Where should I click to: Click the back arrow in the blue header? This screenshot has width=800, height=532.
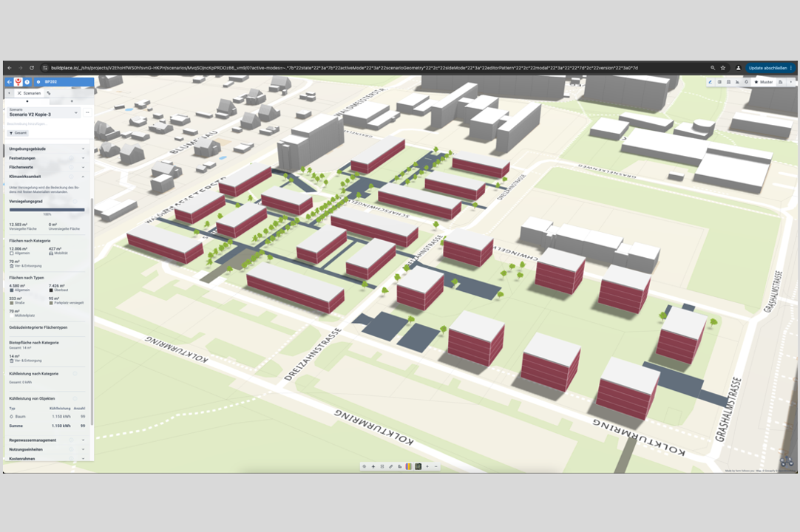(x=10, y=82)
